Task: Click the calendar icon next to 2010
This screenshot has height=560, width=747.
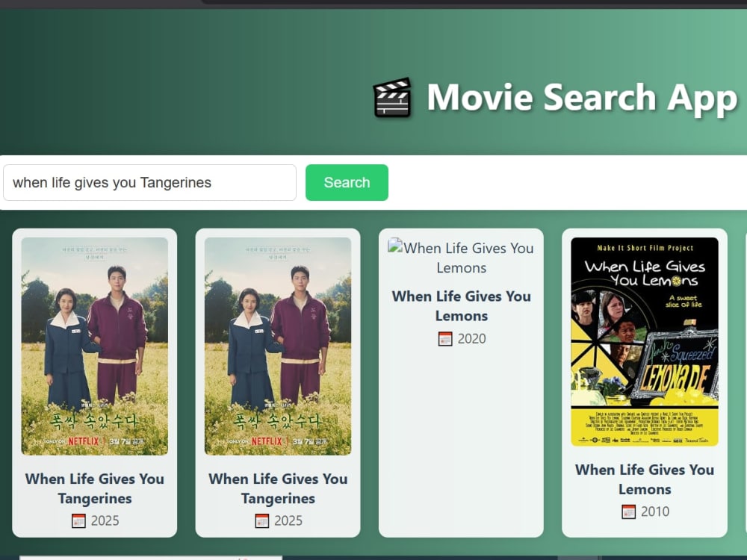Action: click(629, 512)
